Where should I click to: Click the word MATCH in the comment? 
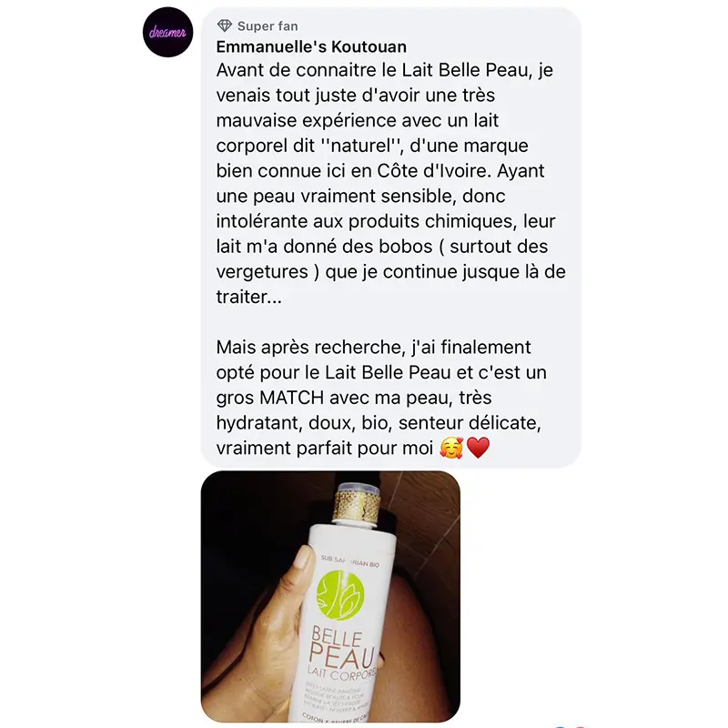coord(291,398)
